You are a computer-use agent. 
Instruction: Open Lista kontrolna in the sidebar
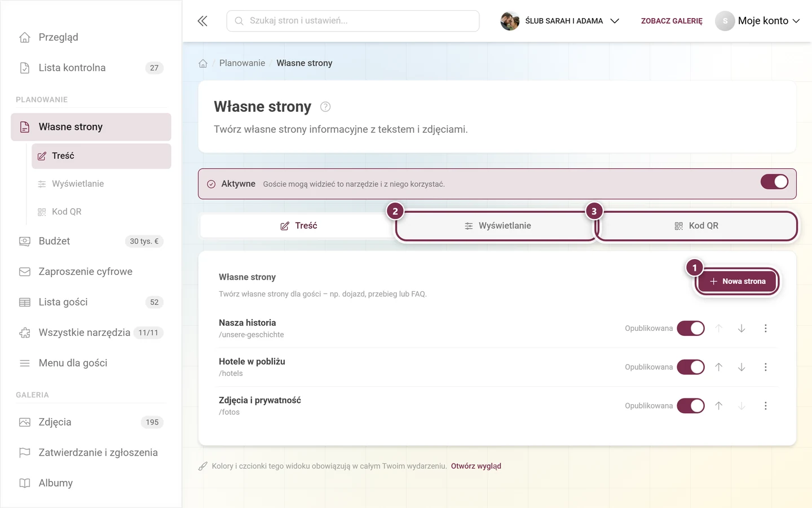(x=91, y=68)
